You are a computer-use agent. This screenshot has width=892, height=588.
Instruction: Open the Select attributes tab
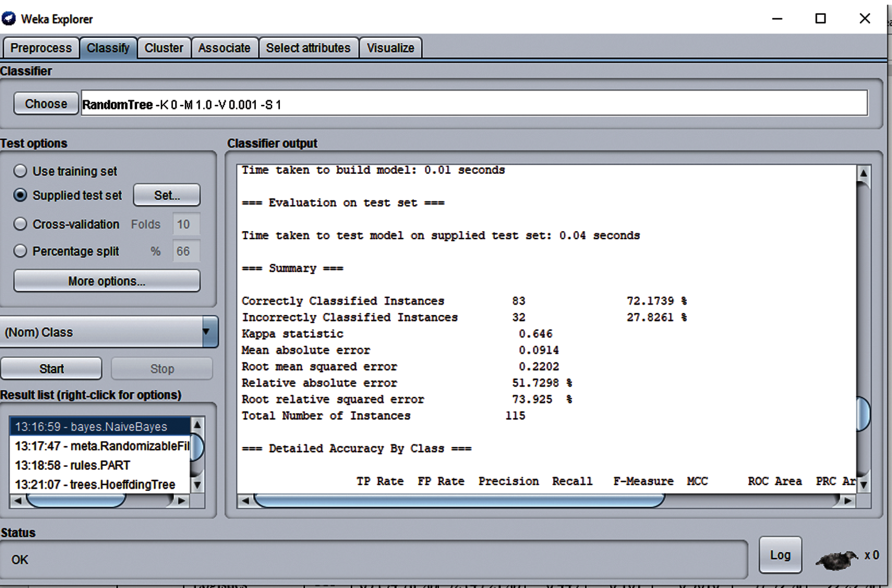coord(308,48)
